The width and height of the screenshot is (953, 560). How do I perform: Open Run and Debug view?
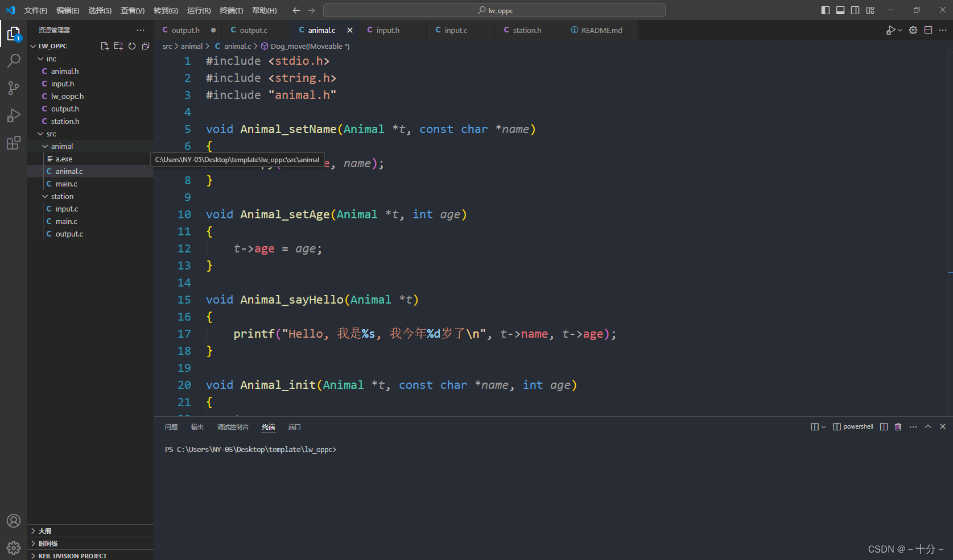click(x=14, y=115)
